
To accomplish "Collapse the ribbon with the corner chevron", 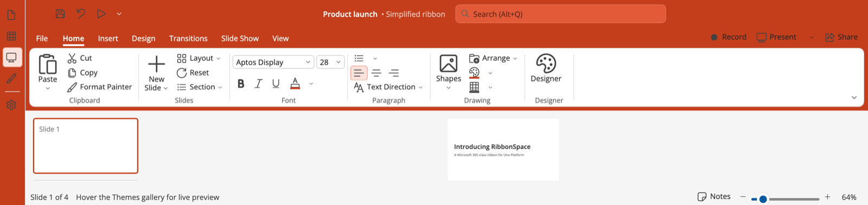I will (854, 98).
